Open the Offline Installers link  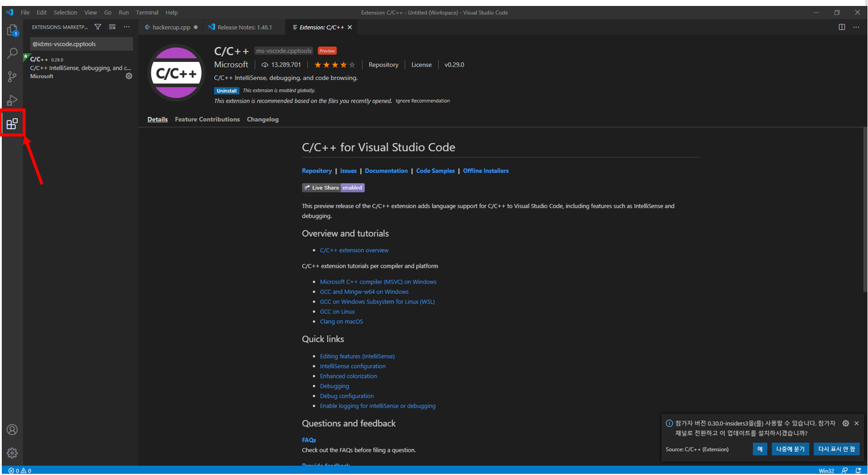tap(486, 170)
